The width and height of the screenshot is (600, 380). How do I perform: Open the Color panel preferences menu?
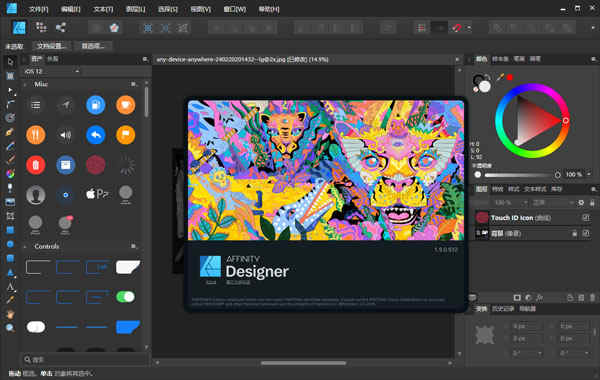pos(593,59)
